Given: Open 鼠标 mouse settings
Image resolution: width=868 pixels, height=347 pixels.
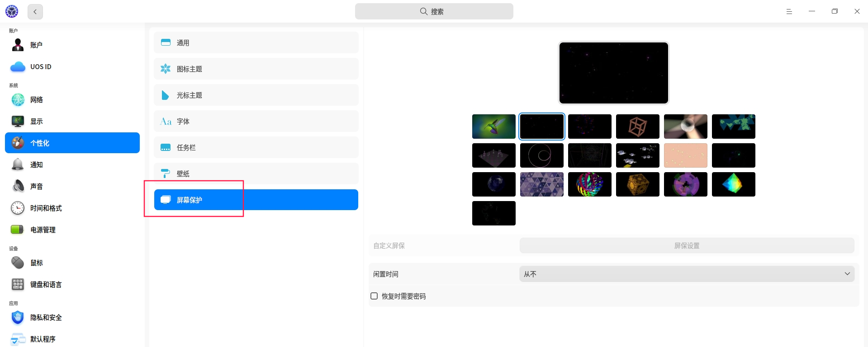Looking at the screenshot, I should coord(72,263).
